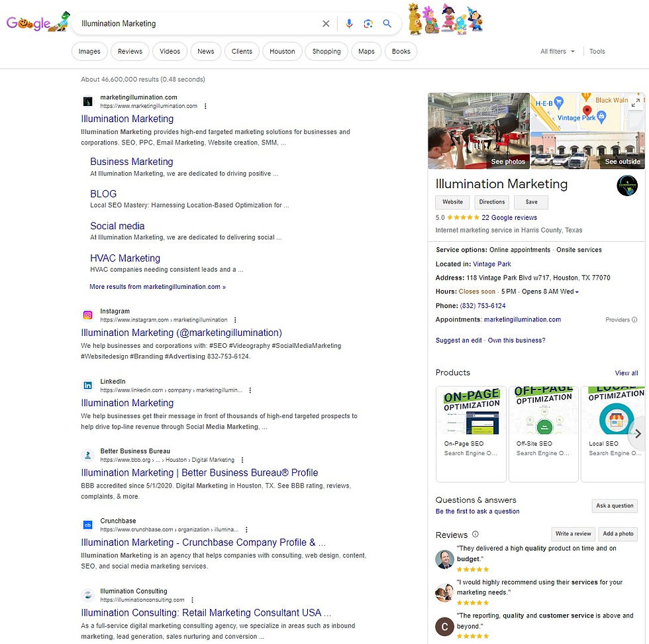Viewport: 649px width, 644px height.
Task: Open the Vintage Park location link
Action: [491, 264]
